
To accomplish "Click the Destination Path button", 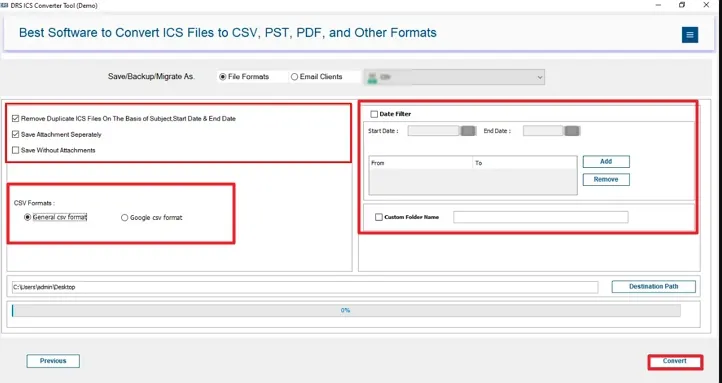I will 653,286.
